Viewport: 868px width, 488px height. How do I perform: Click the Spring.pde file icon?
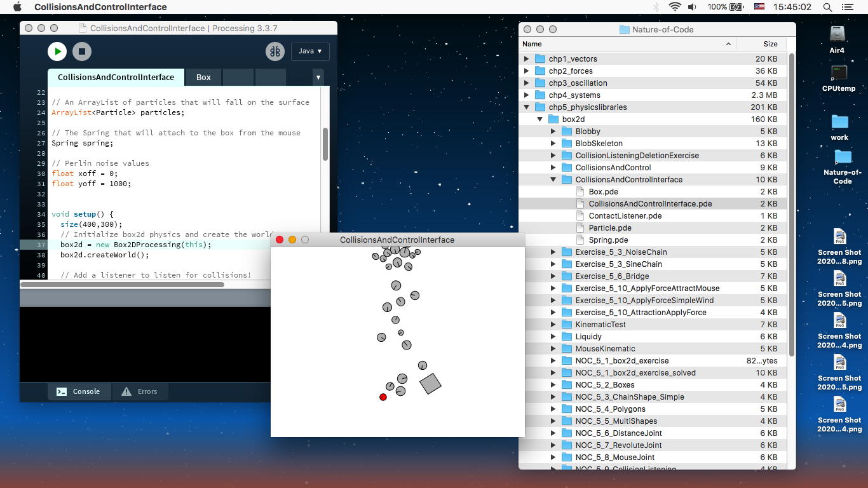click(x=580, y=240)
